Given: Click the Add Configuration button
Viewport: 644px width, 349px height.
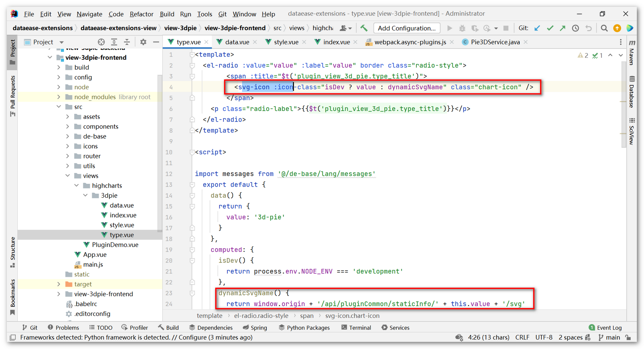Looking at the screenshot, I should (406, 28).
